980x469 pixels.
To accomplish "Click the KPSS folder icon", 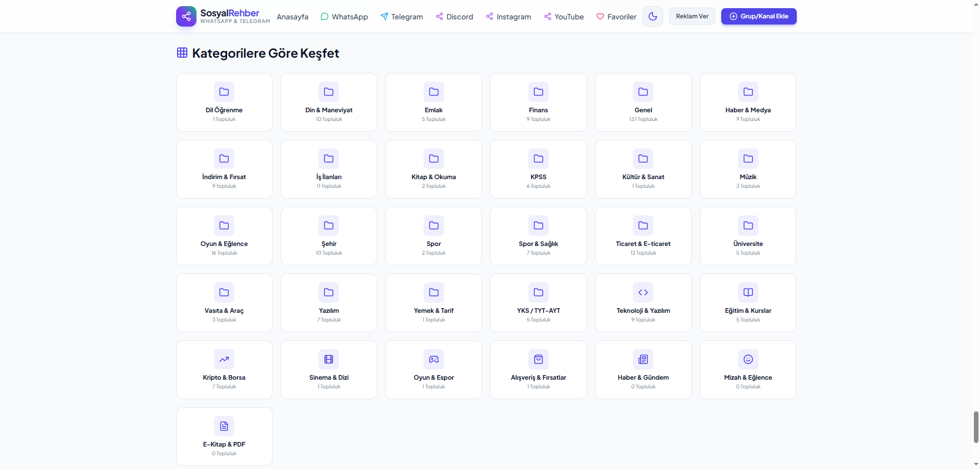I will tap(538, 159).
